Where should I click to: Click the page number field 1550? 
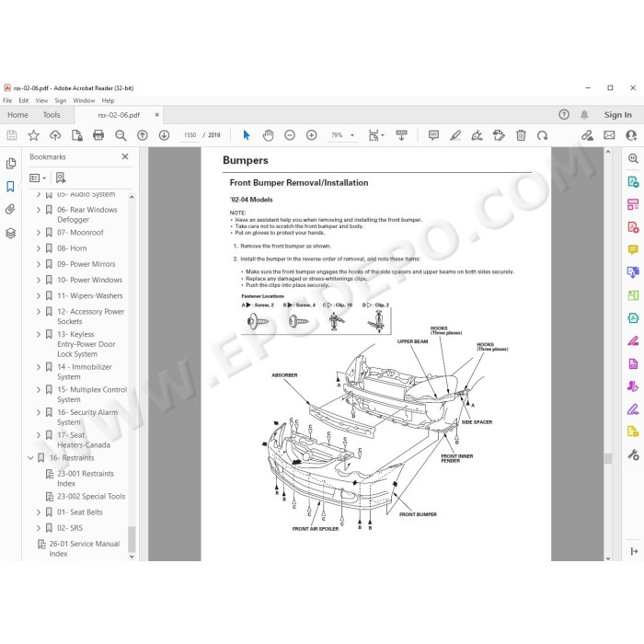(x=190, y=135)
